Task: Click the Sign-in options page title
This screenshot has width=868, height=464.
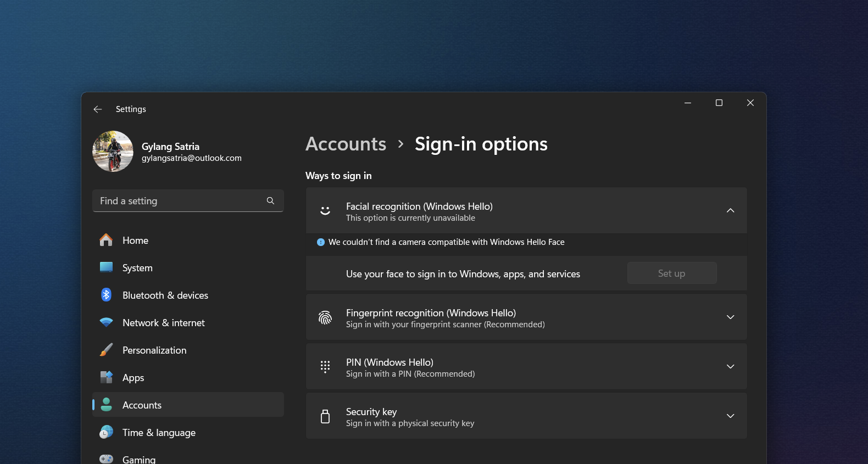Action: click(481, 144)
